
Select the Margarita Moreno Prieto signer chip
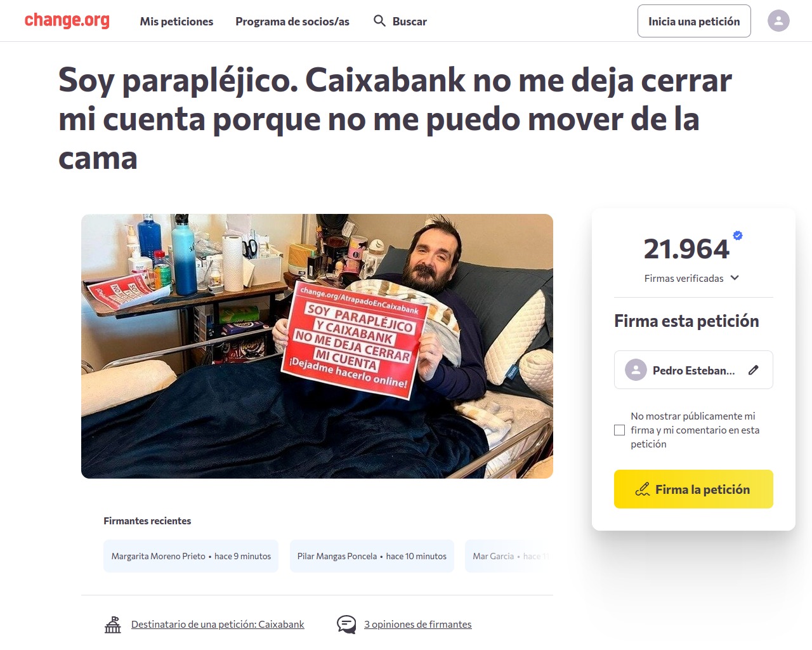191,556
